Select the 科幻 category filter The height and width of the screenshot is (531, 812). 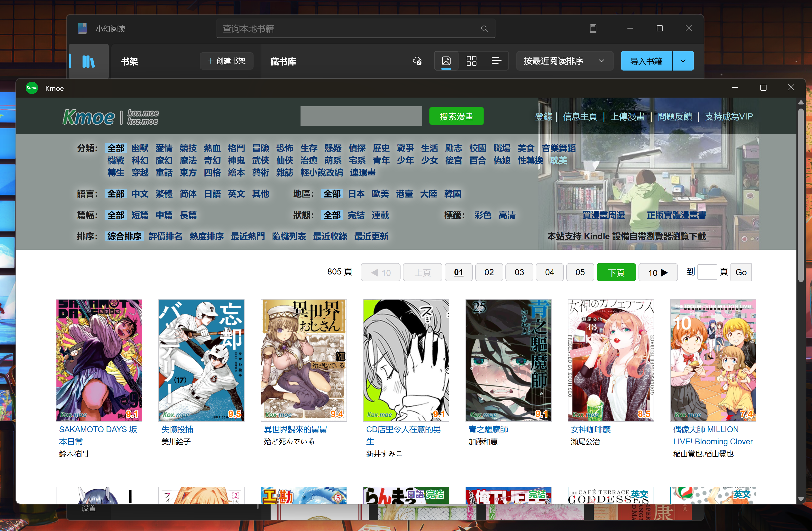(140, 160)
